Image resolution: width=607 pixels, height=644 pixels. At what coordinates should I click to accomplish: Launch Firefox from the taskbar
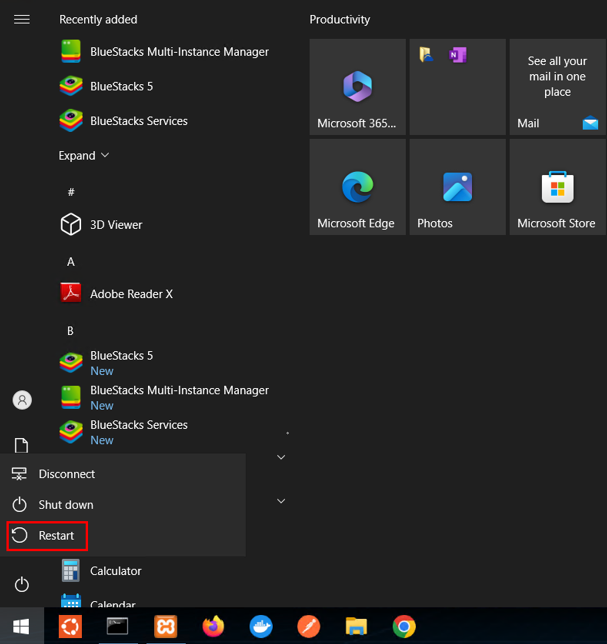[213, 626]
